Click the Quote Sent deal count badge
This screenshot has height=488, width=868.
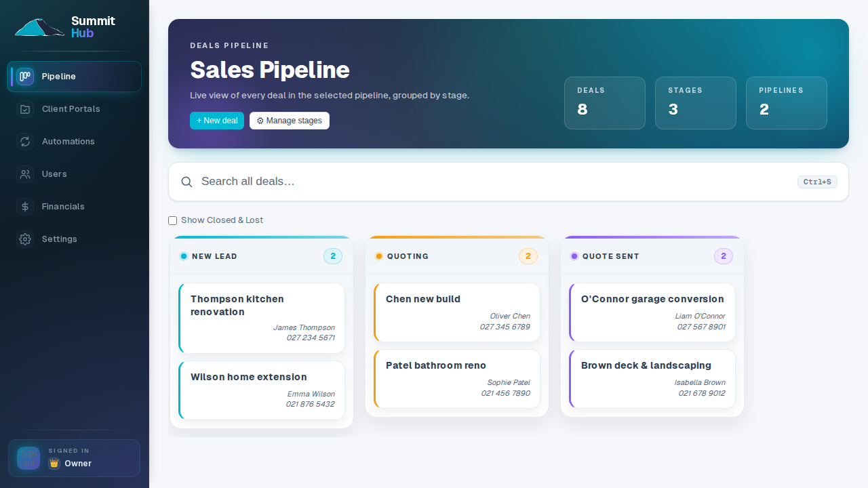click(724, 256)
